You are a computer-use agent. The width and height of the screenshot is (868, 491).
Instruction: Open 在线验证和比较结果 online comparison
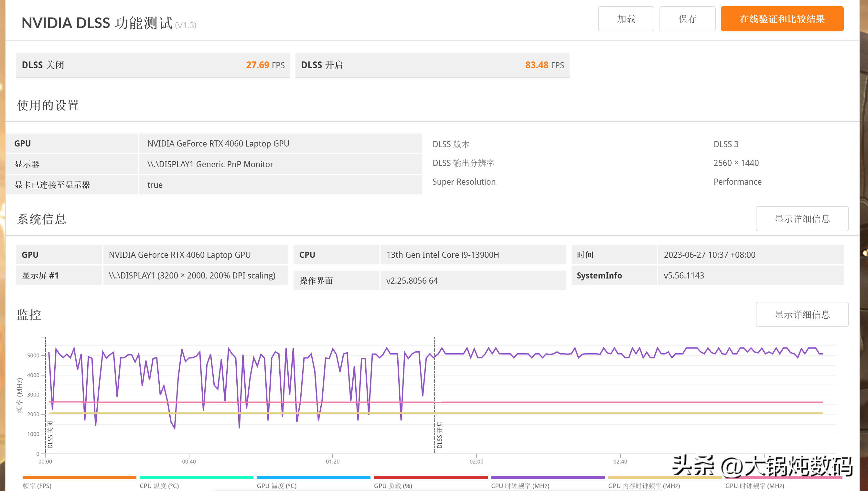[782, 19]
